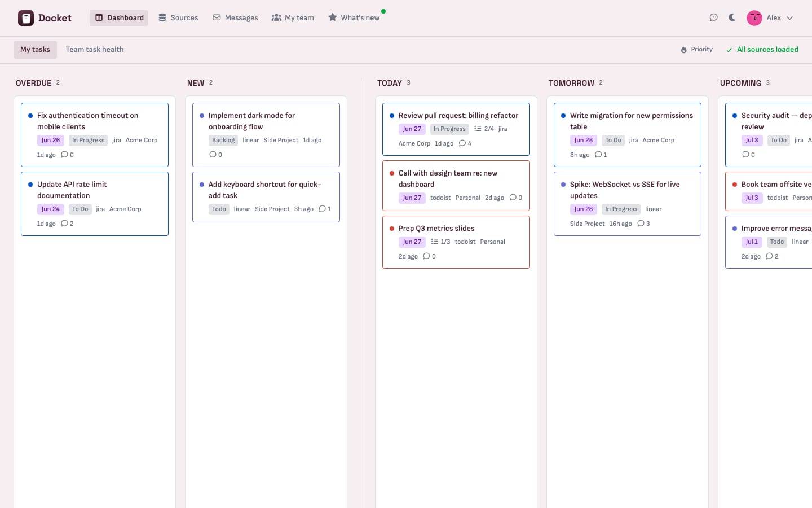Viewport: 812px width, 508px height.
Task: Click the Jun 26 due date badge
Action: point(50,140)
